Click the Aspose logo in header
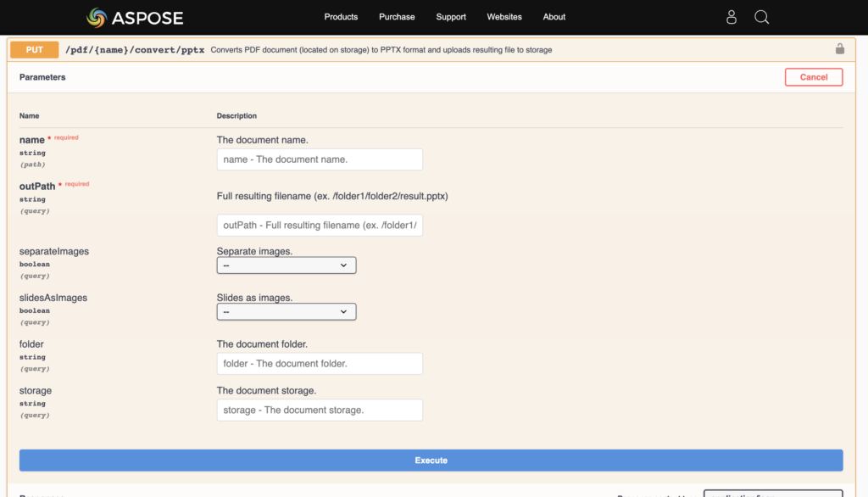The height and width of the screenshot is (497, 868). click(135, 17)
